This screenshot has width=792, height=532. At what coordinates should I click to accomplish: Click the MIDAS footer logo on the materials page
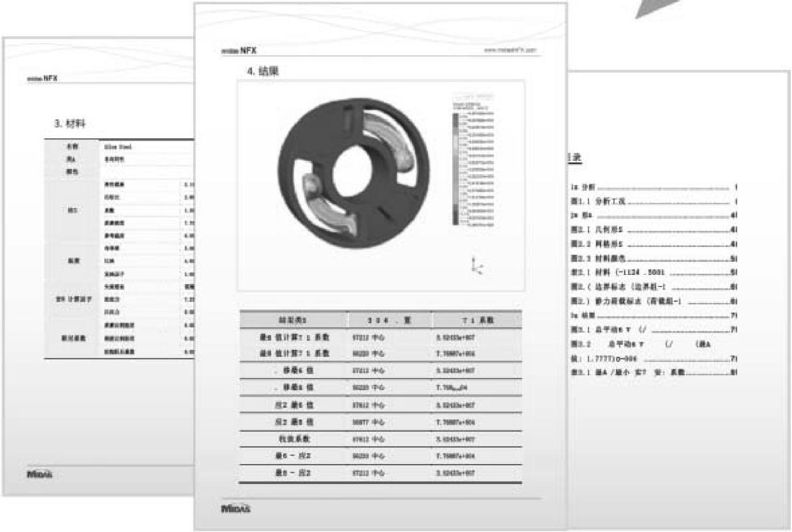coord(39,474)
